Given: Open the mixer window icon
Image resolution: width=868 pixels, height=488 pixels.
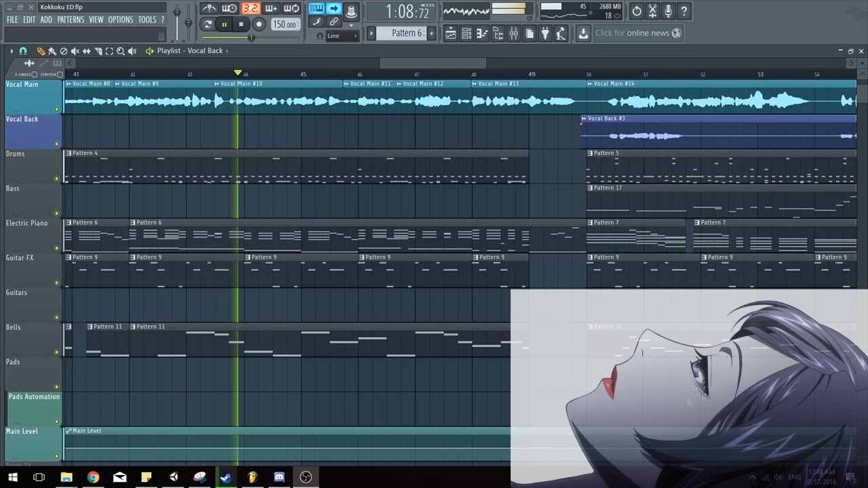Looking at the screenshot, I should pyautogui.click(x=513, y=33).
